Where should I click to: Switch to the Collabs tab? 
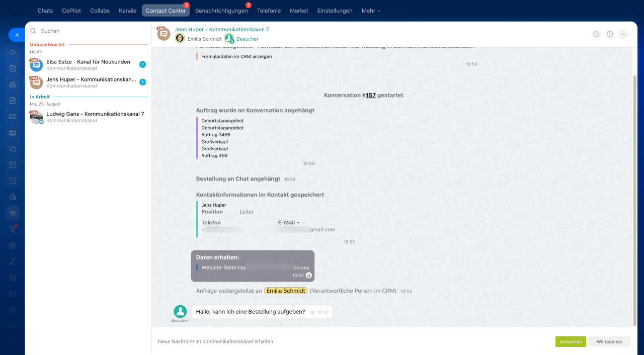coord(100,11)
